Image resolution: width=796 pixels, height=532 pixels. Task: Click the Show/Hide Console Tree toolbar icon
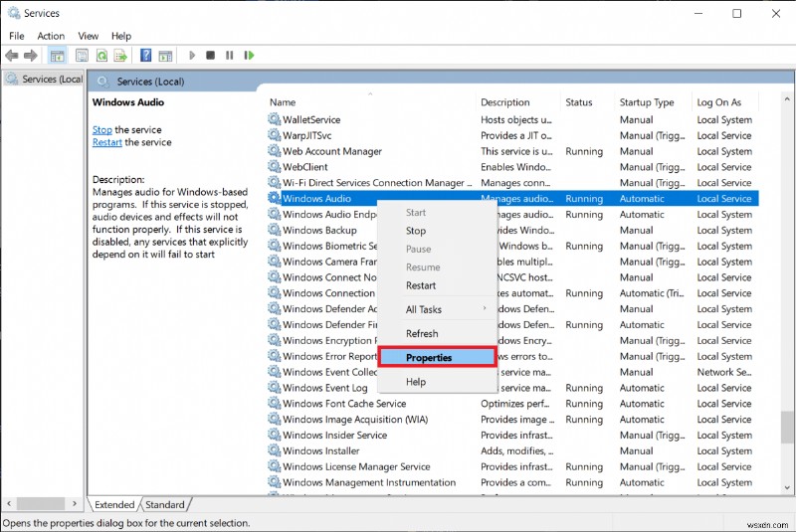58,56
